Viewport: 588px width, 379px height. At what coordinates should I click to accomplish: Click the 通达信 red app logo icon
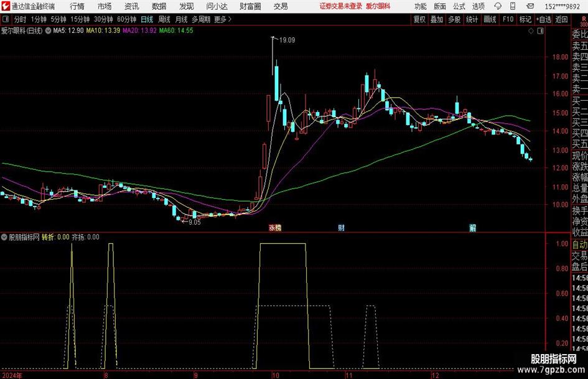coord(5,6)
